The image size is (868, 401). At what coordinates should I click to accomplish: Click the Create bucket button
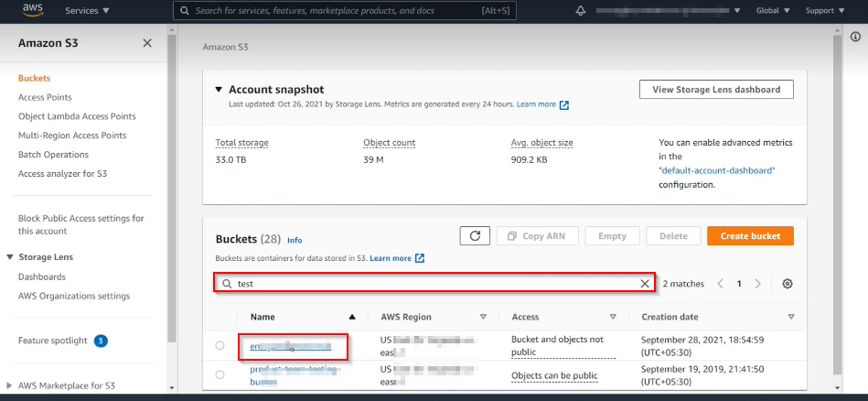(750, 236)
